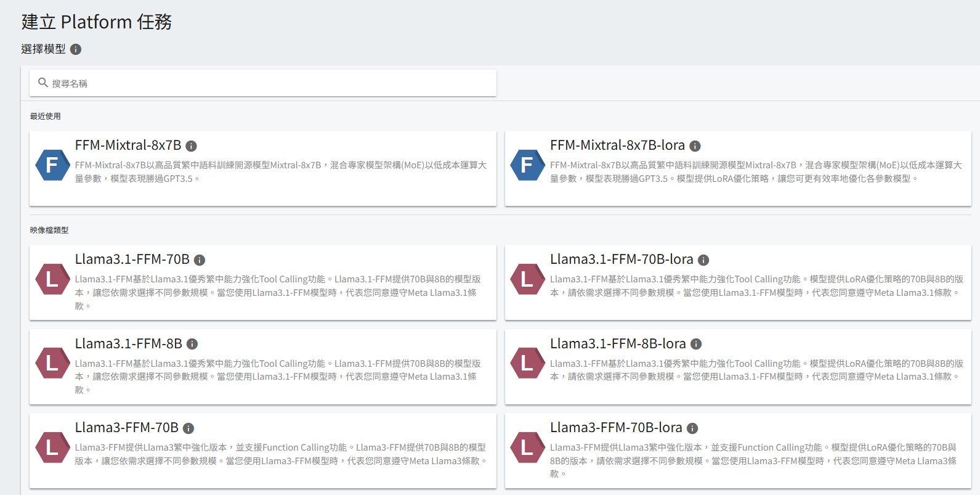This screenshot has height=495, width=980.
Task: Open info icon next to FFM-Mixtral-8x7B title
Action: [192, 146]
